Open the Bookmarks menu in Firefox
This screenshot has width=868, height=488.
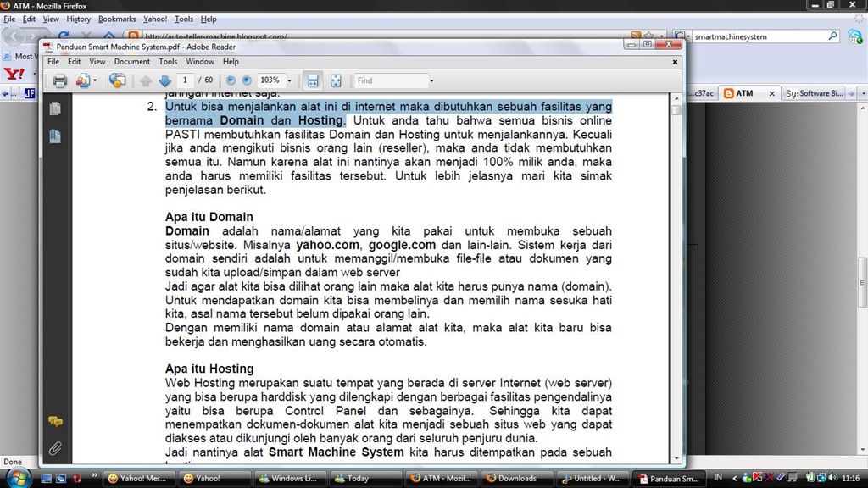(117, 19)
